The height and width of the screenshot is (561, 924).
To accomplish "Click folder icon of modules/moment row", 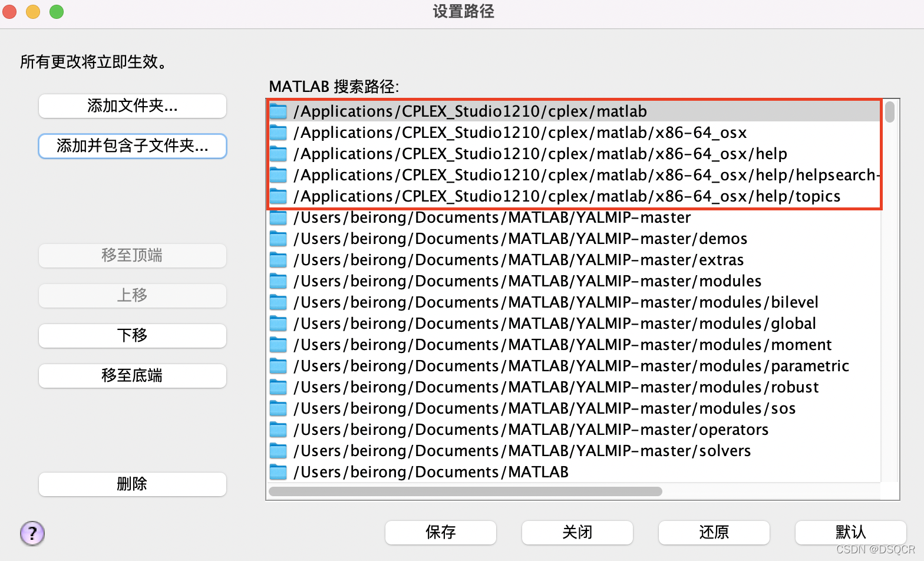I will click(x=278, y=345).
